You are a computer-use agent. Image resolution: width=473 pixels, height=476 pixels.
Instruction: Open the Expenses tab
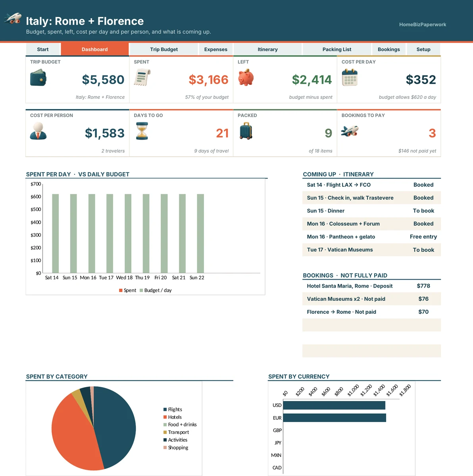[216, 50]
